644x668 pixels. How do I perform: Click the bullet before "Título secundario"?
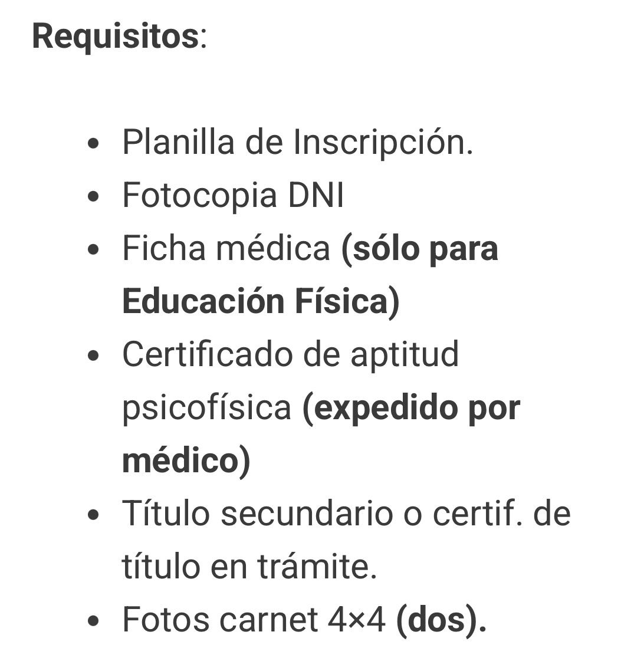pos(93,515)
